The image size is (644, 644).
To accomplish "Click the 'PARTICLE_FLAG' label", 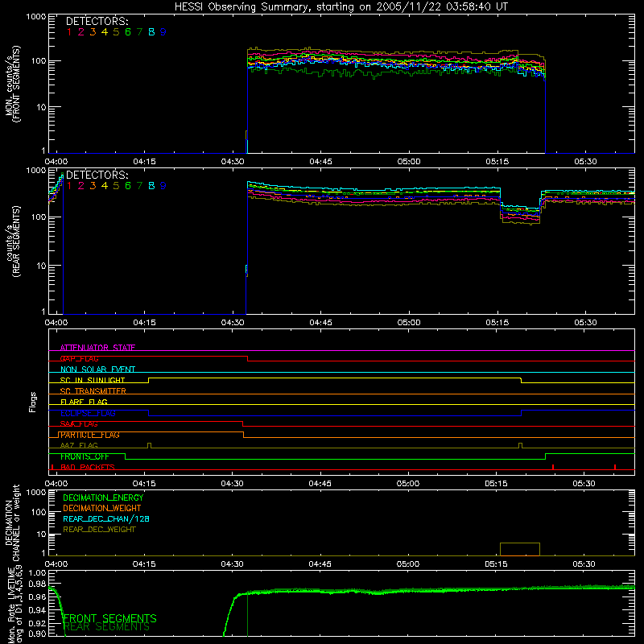I will [x=90, y=435].
